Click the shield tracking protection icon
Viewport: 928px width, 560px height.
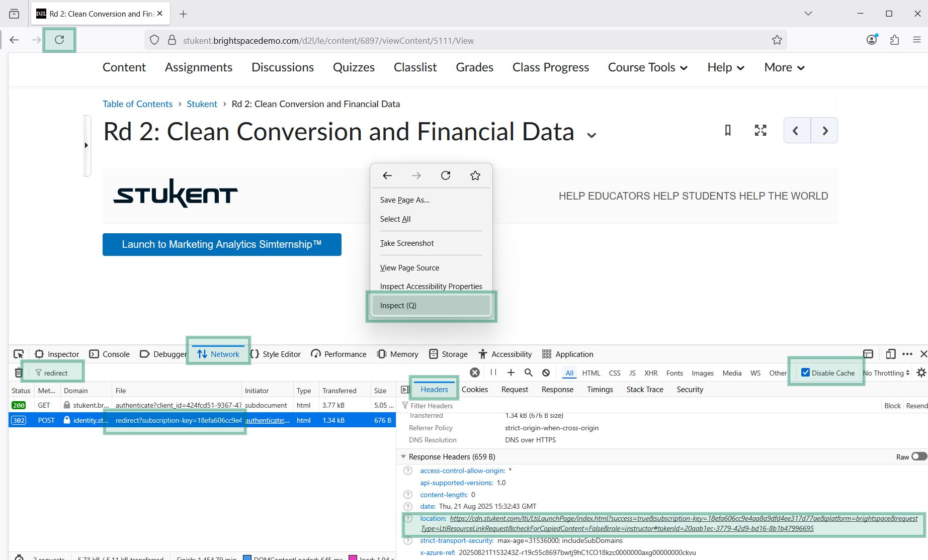(154, 40)
